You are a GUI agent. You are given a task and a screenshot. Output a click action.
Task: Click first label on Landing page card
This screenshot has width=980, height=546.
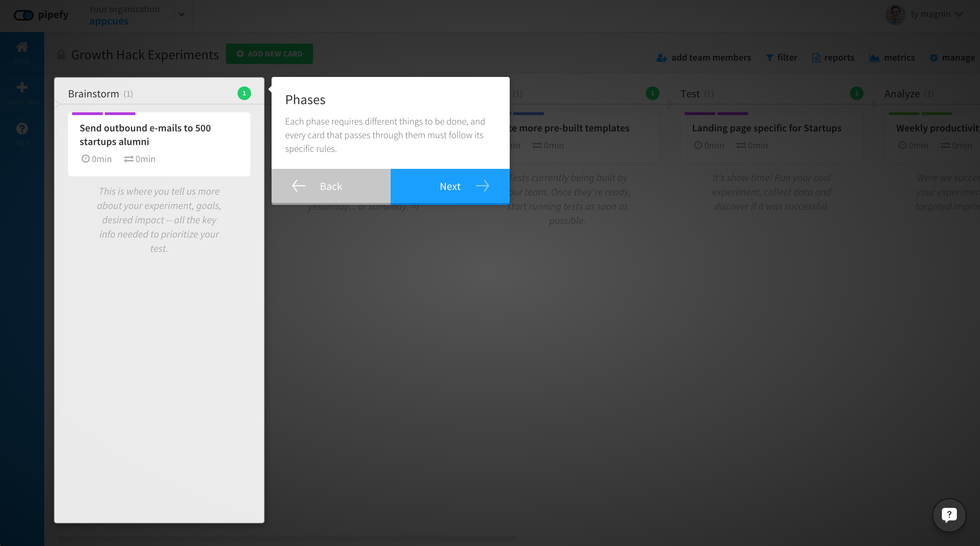point(700,114)
